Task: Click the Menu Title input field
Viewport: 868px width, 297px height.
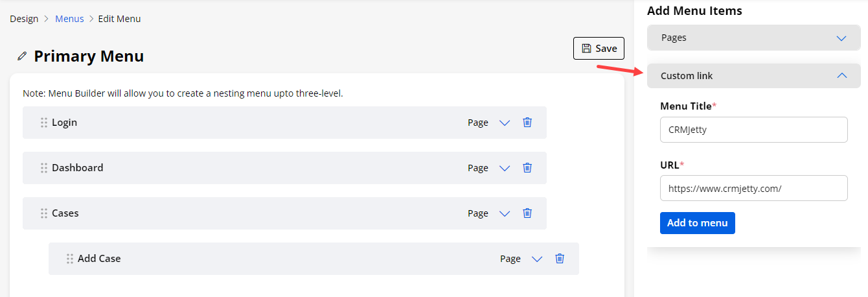Action: [x=753, y=130]
